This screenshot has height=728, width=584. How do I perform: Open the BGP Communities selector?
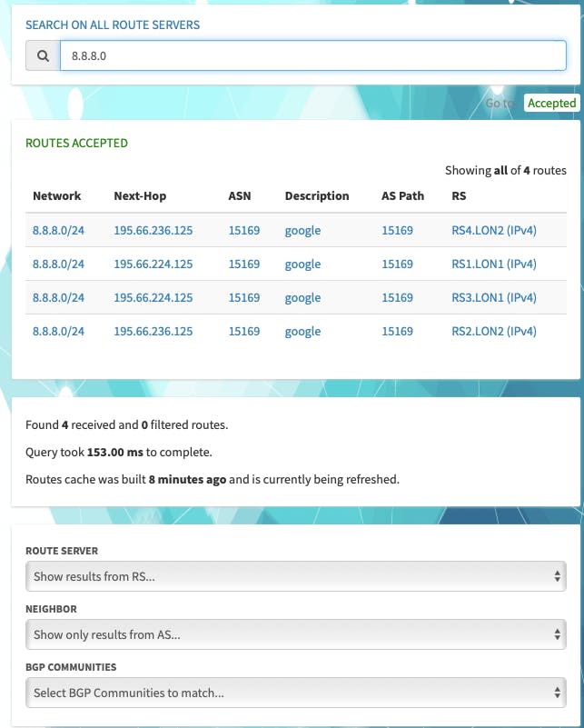coord(295,693)
